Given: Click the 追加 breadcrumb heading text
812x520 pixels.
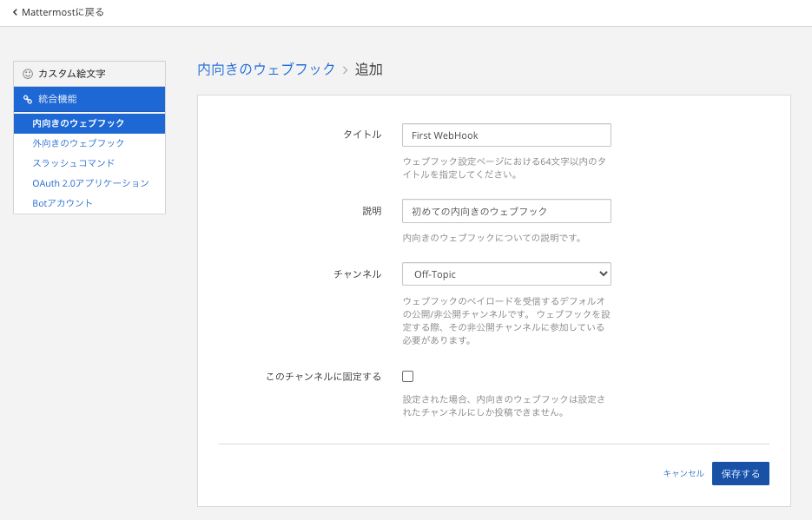Looking at the screenshot, I should [x=369, y=69].
